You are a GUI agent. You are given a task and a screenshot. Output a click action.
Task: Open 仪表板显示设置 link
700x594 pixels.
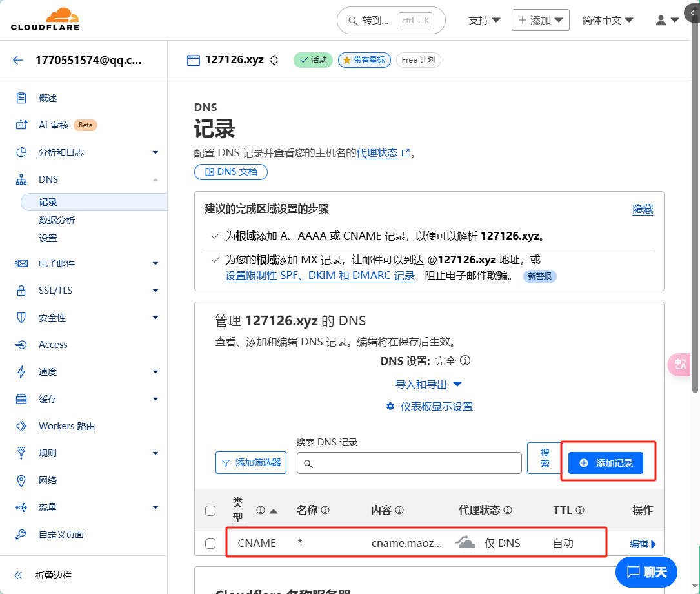(430, 406)
